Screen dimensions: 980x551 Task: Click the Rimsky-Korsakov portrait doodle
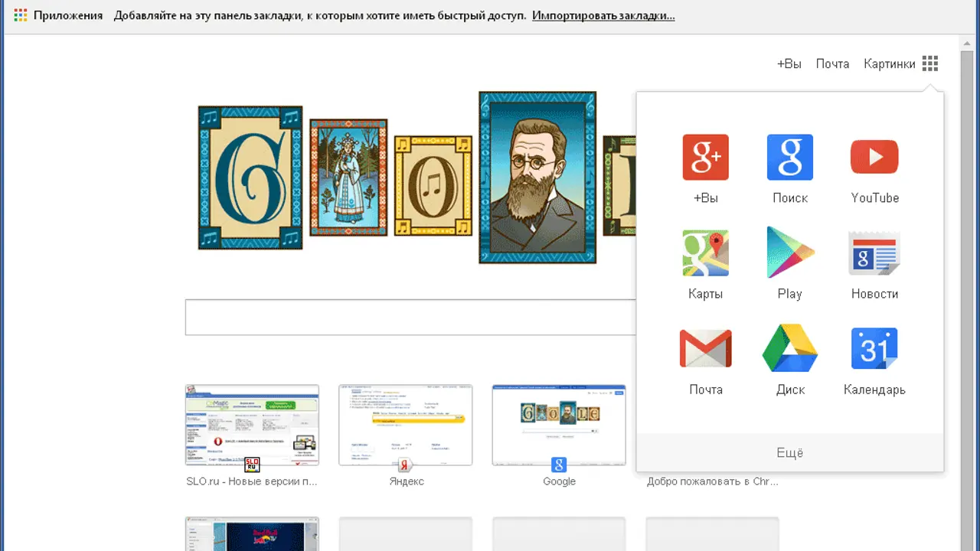tap(537, 178)
